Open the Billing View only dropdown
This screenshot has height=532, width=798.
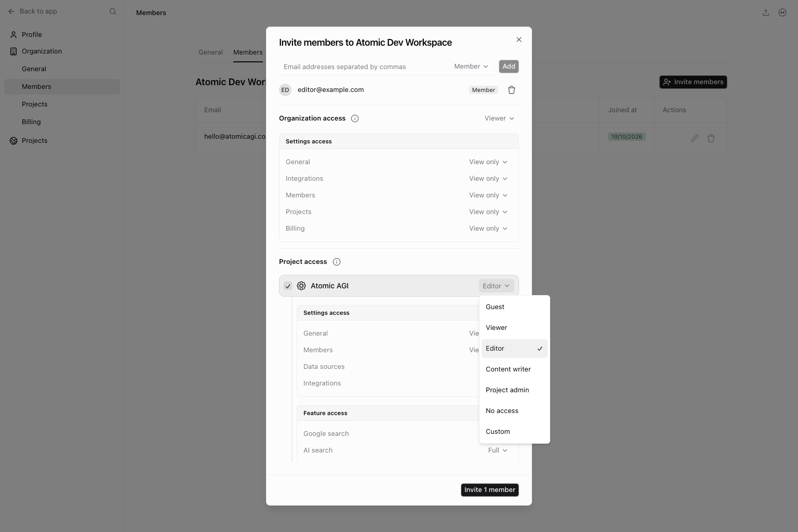pyautogui.click(x=488, y=229)
